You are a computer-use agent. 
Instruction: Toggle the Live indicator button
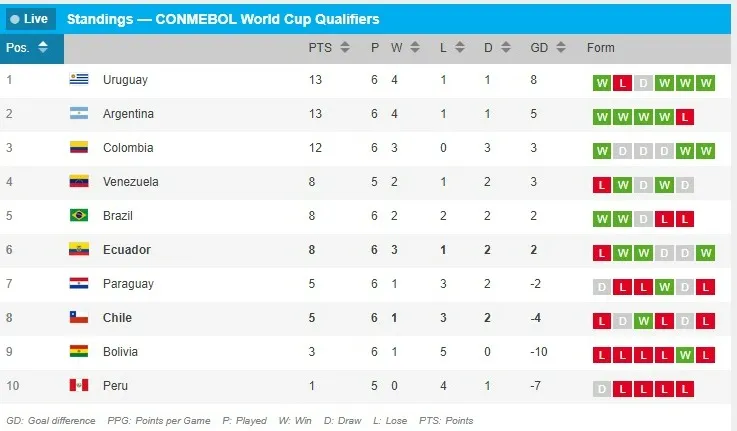[29, 18]
